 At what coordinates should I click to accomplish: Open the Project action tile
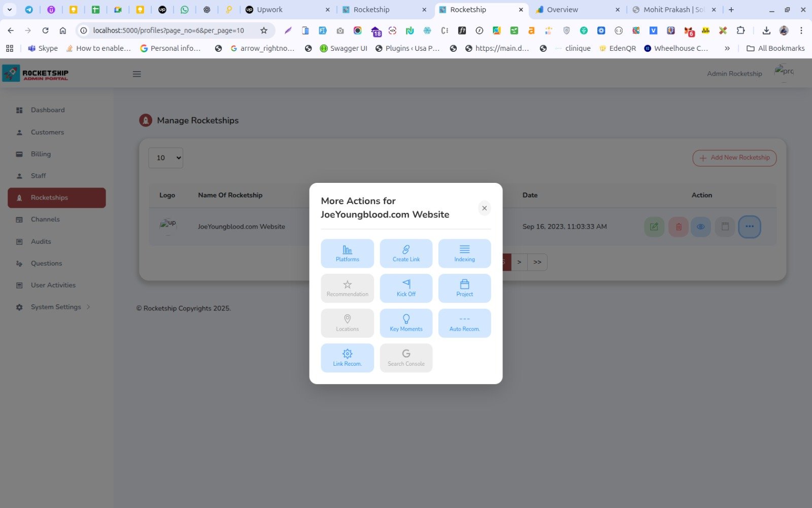pyautogui.click(x=464, y=288)
